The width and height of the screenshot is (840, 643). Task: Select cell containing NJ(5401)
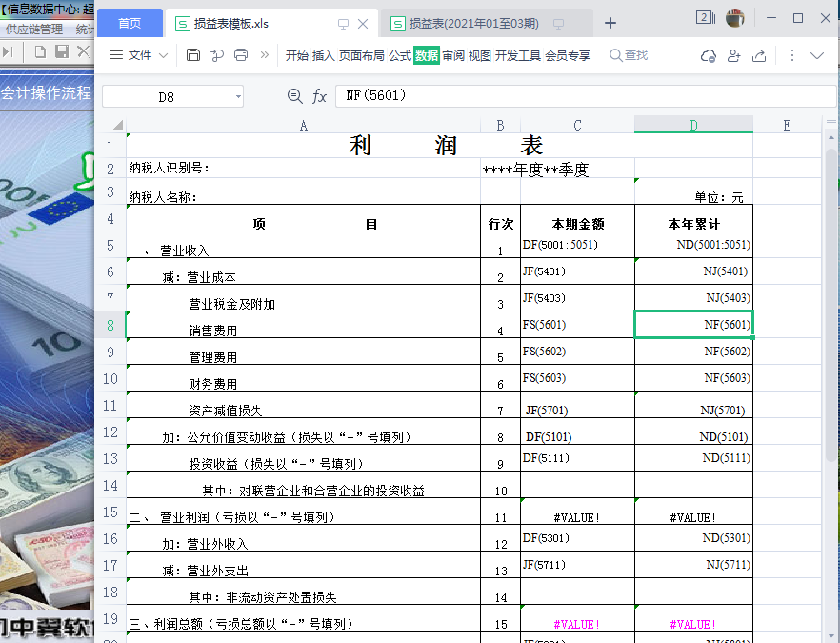tap(693, 271)
